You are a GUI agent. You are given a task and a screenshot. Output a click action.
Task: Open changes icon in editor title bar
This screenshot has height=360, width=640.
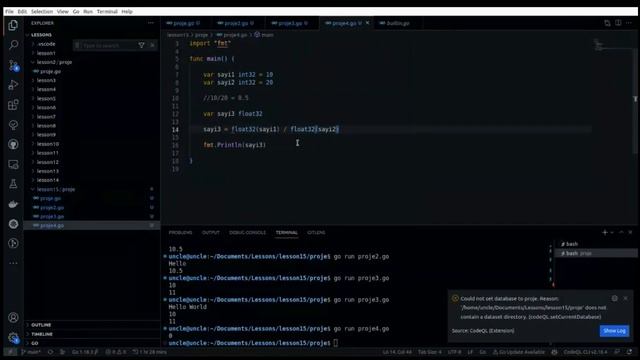(x=607, y=23)
